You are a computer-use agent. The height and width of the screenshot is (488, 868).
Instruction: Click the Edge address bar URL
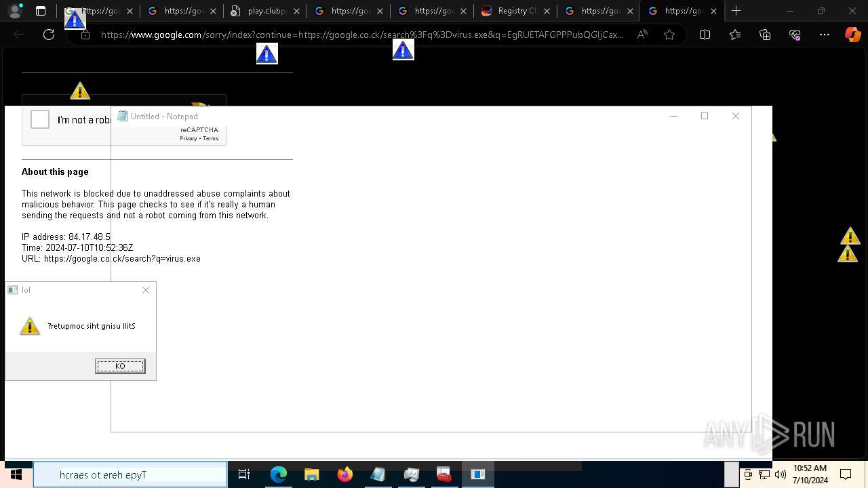point(361,35)
